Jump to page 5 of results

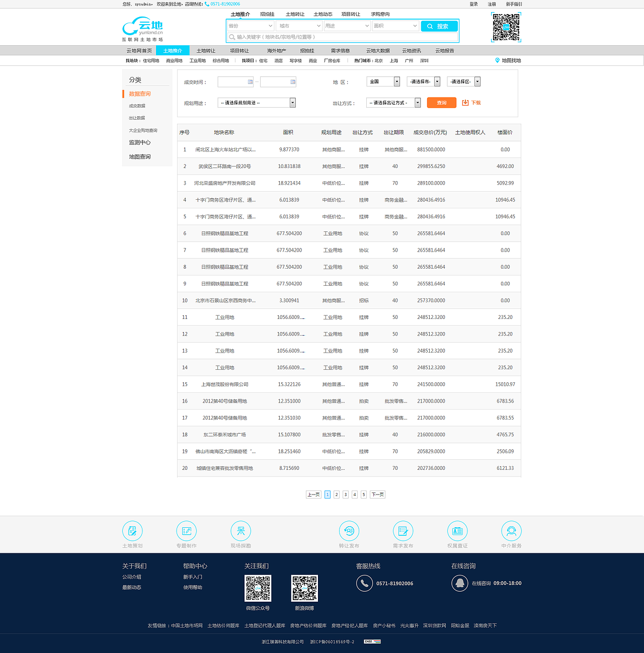point(364,495)
